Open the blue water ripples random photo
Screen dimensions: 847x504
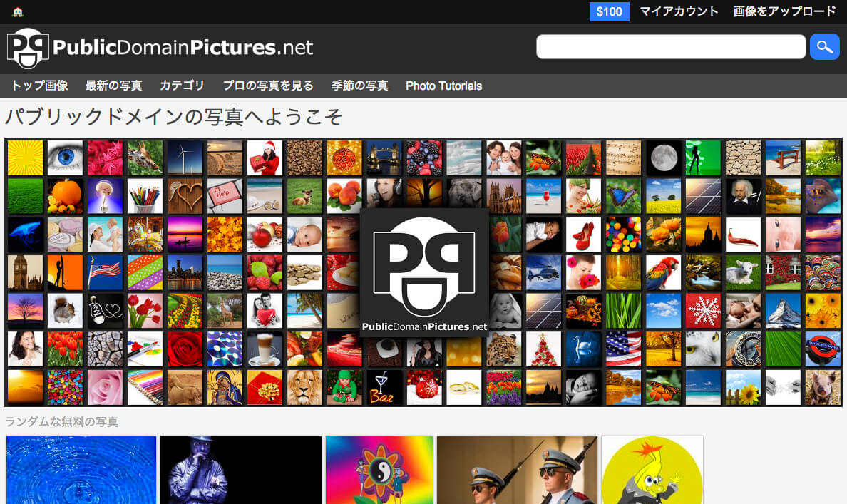tap(81, 470)
